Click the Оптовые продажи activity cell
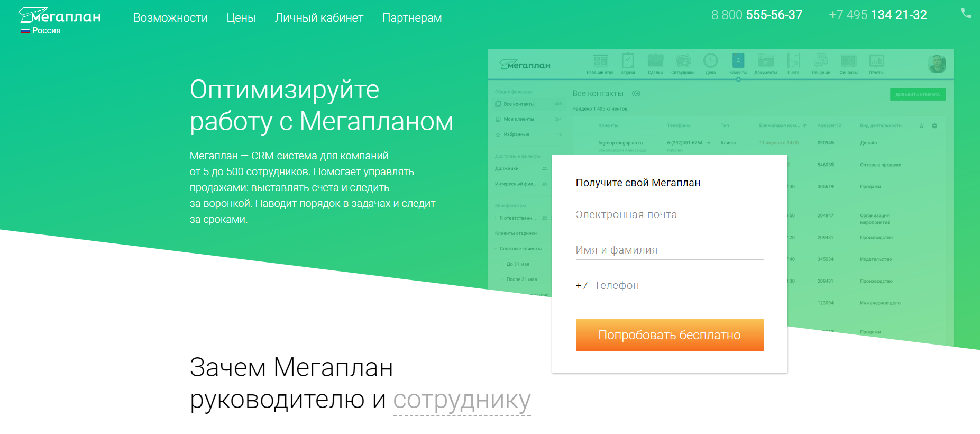 [881, 165]
